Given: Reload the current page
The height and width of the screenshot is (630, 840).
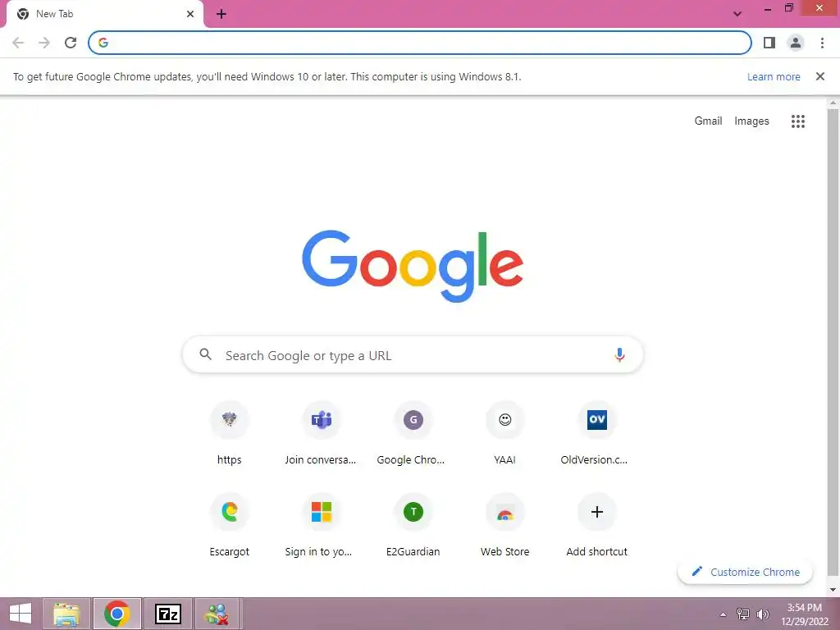Looking at the screenshot, I should coord(71,43).
